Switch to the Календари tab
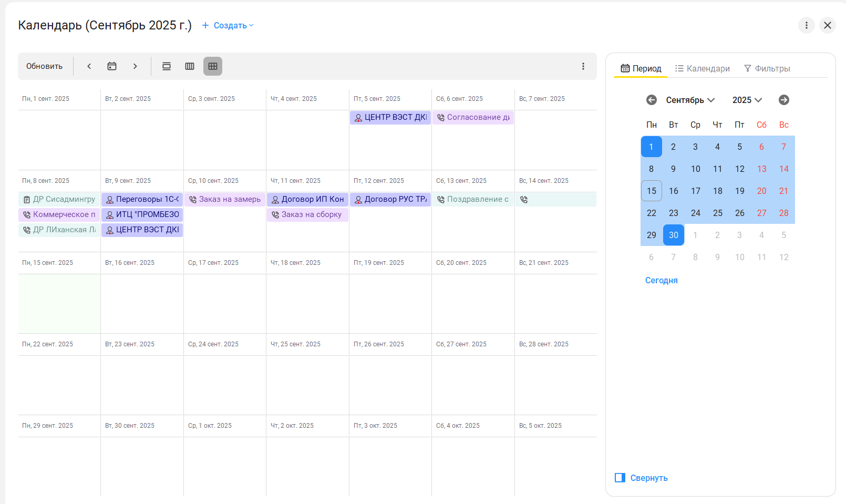Viewport: 846px width, 504px height. 703,68
